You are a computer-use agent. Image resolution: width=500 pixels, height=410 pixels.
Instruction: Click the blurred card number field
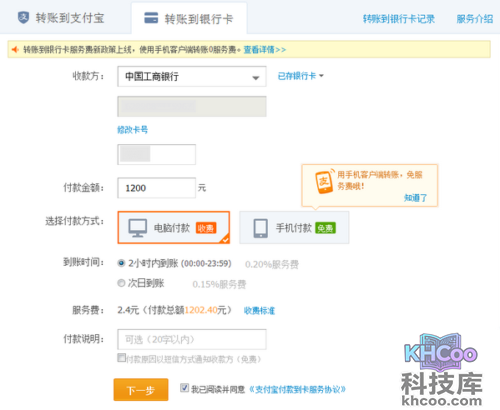click(192, 107)
